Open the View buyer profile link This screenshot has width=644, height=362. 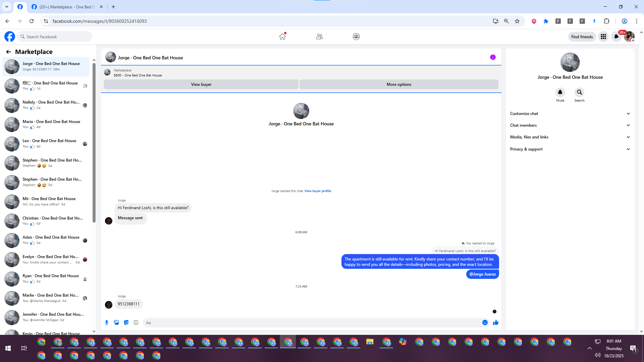click(x=318, y=191)
